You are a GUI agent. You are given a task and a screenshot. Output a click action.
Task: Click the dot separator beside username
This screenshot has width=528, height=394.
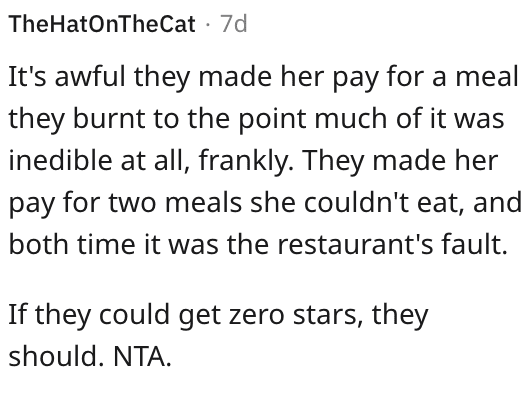coord(208,25)
